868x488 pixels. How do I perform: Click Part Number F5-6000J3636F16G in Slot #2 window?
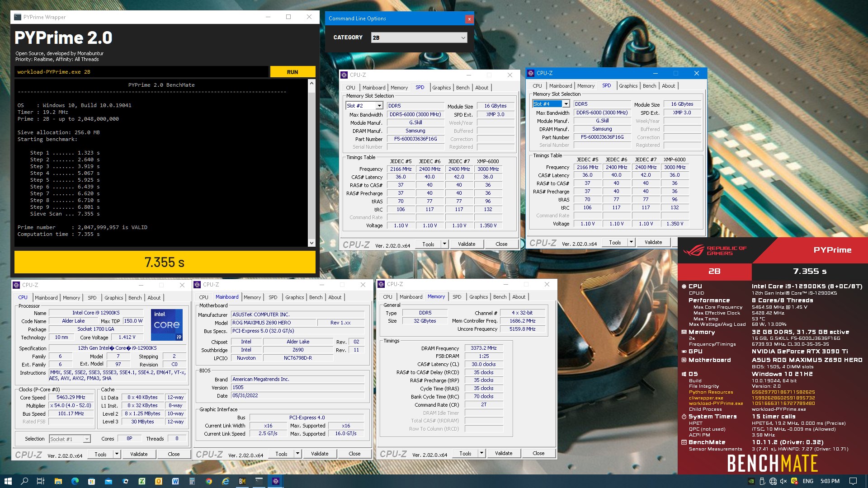pyautogui.click(x=415, y=139)
